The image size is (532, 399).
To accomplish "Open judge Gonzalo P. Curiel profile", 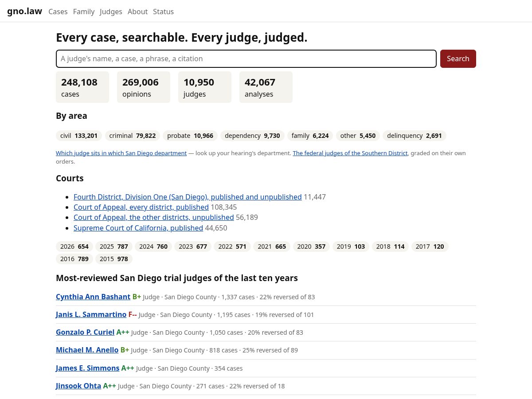I will click(85, 332).
